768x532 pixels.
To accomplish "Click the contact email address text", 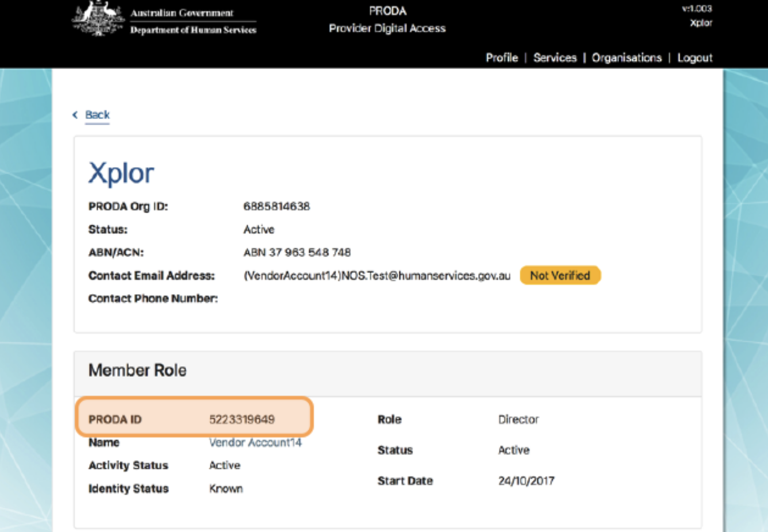I will point(377,276).
